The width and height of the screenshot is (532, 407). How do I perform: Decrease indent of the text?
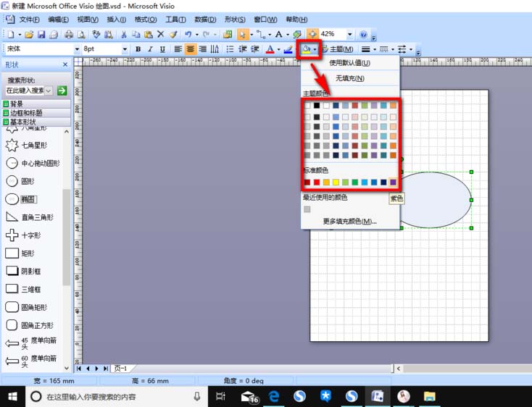pos(243,49)
